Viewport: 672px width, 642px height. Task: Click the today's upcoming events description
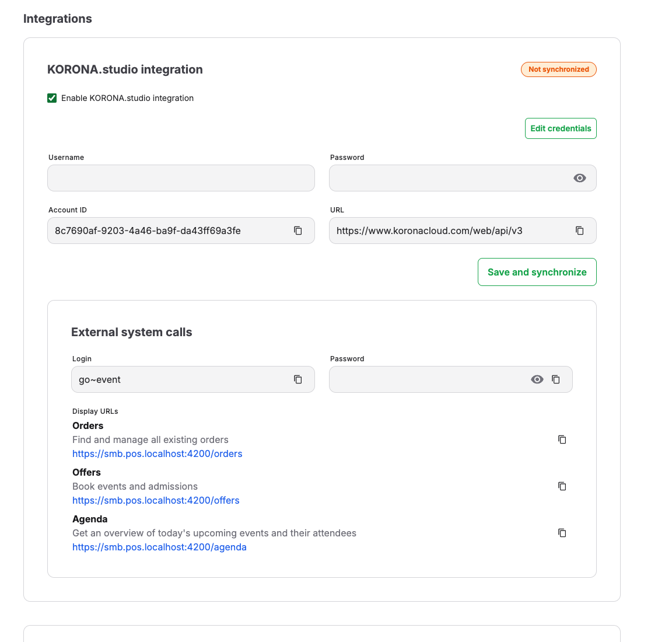click(214, 533)
